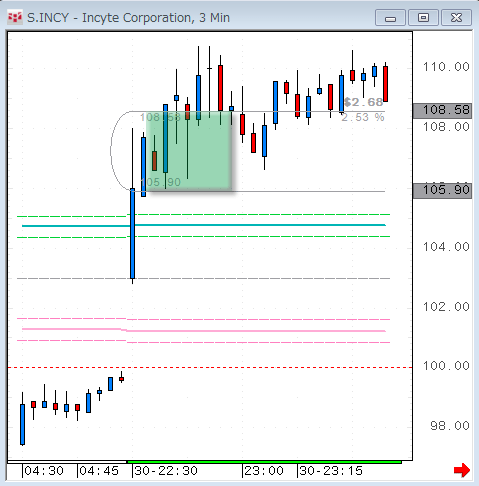
Task: Click the 108.00 price axis label
Action: point(446,127)
